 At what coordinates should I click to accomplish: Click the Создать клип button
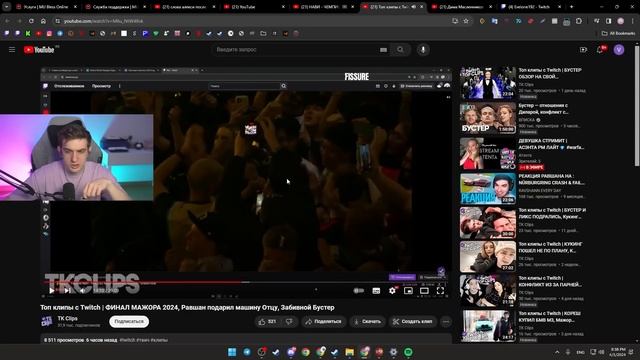[413, 322]
